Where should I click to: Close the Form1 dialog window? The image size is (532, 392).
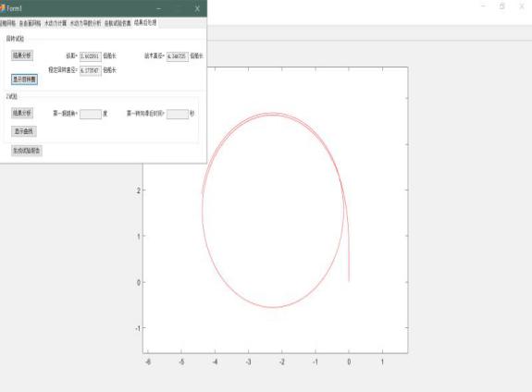[197, 8]
